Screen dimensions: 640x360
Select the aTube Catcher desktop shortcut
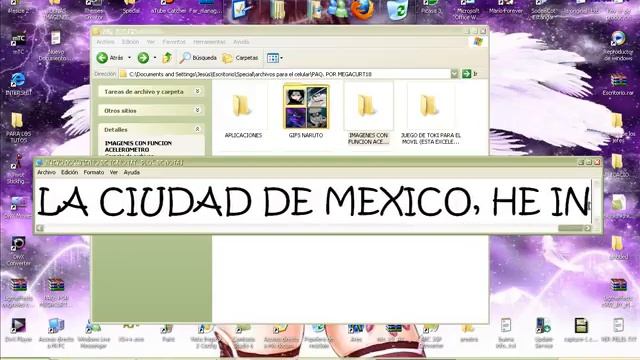(169, 7)
